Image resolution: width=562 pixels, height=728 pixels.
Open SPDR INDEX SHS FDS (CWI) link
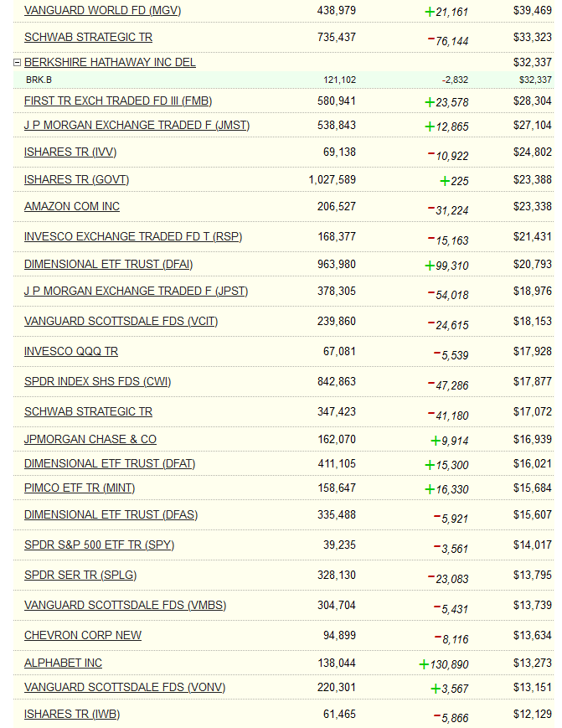coord(97,382)
